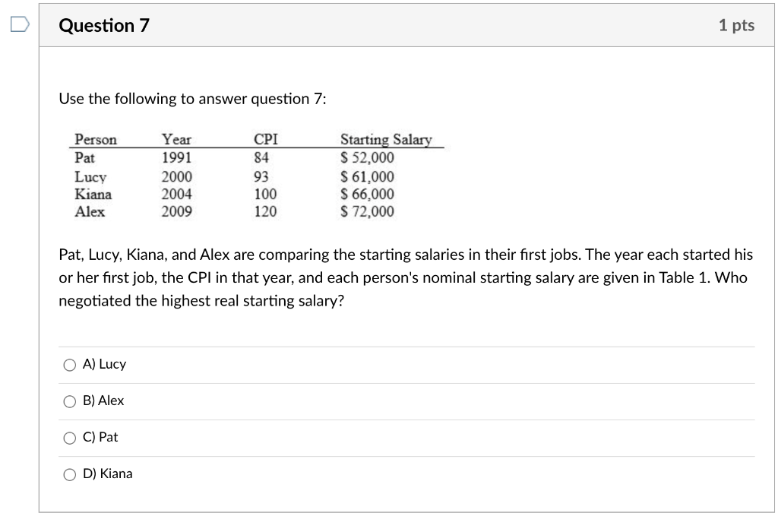Select the answer option text B) Alex
Viewport: 778px width, 532px height.
coord(105,401)
